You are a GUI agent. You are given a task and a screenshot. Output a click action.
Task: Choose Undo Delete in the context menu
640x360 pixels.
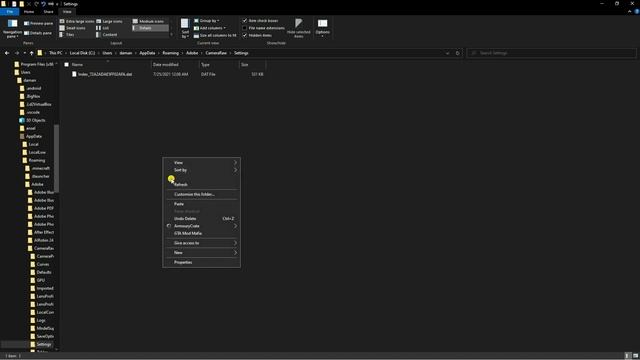[x=202, y=218]
